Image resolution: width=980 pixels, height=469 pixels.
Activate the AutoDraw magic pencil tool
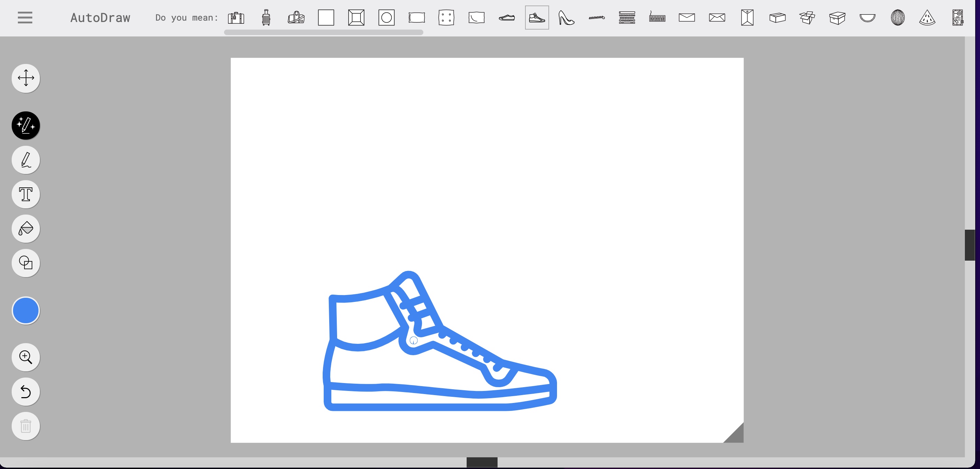[x=26, y=126]
